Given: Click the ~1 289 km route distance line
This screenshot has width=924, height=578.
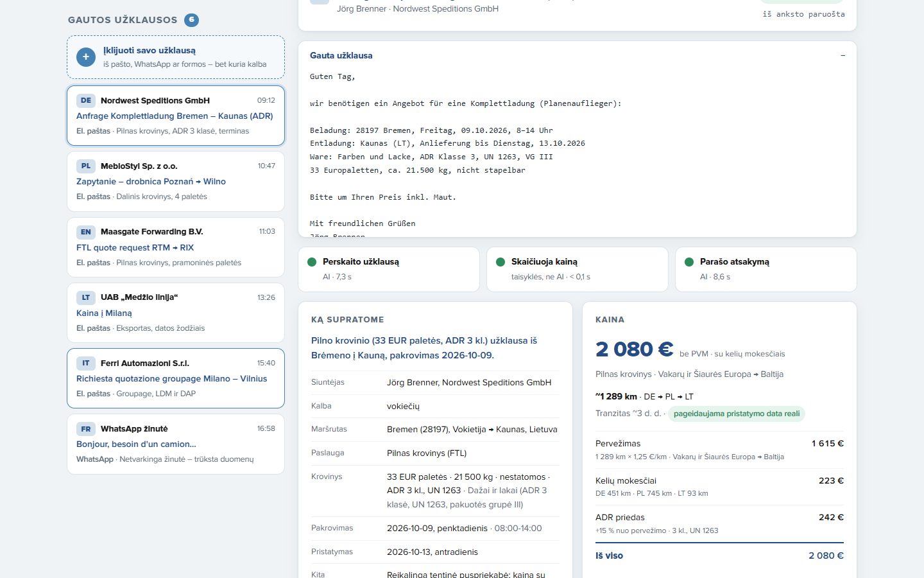Looking at the screenshot, I should tap(644, 396).
